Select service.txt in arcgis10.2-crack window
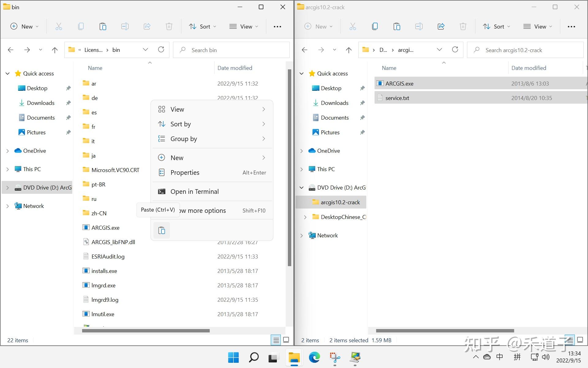588x368 pixels. click(481, 98)
